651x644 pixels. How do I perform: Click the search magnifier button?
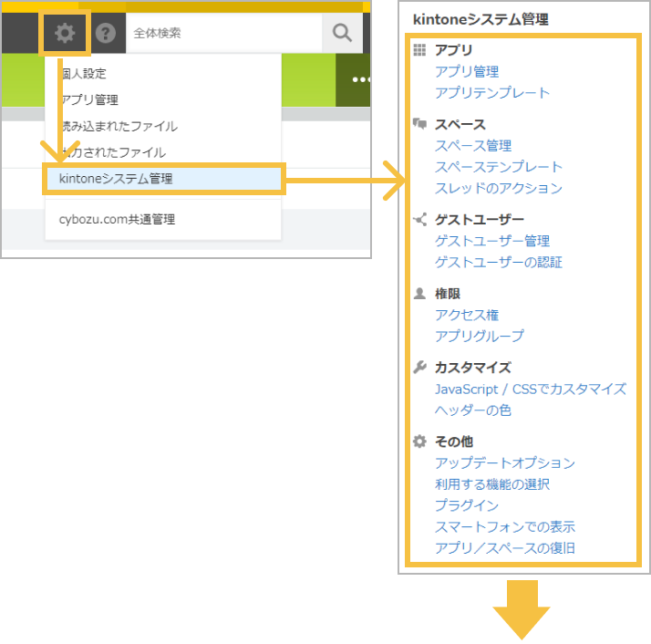point(342,33)
